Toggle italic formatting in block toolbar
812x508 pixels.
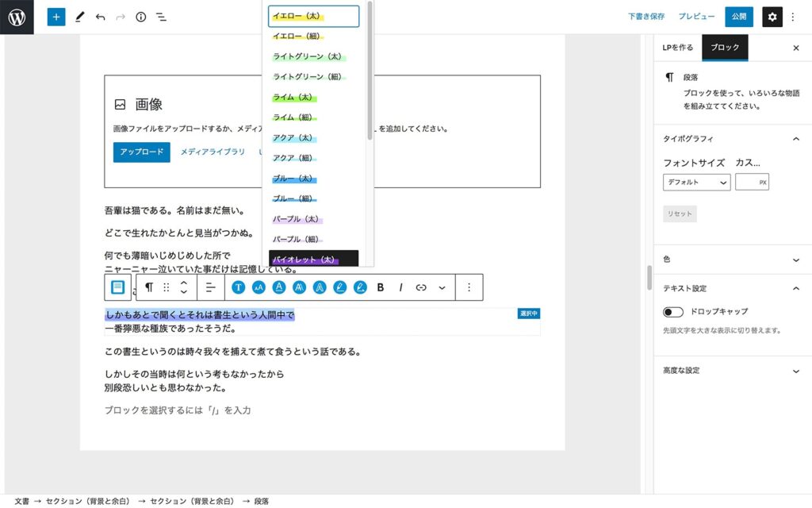click(x=401, y=287)
